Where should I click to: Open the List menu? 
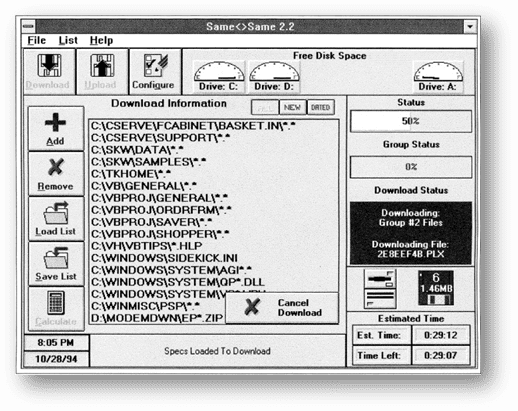click(x=68, y=40)
